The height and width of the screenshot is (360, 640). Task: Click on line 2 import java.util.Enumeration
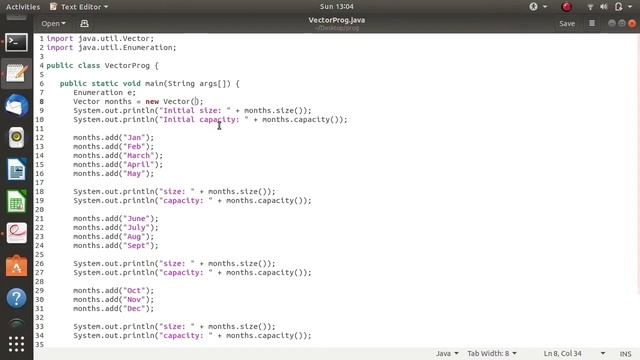[x=111, y=47]
